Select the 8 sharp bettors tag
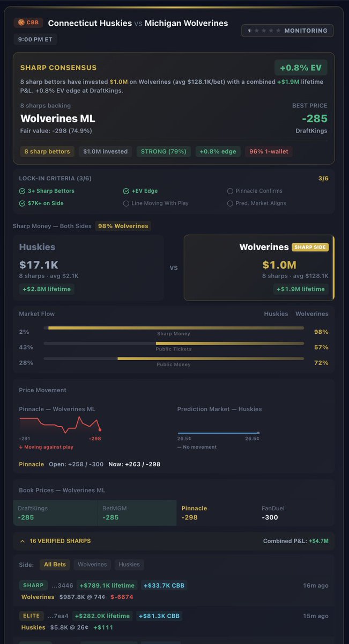Screen dimensions: 349x644 pos(47,151)
